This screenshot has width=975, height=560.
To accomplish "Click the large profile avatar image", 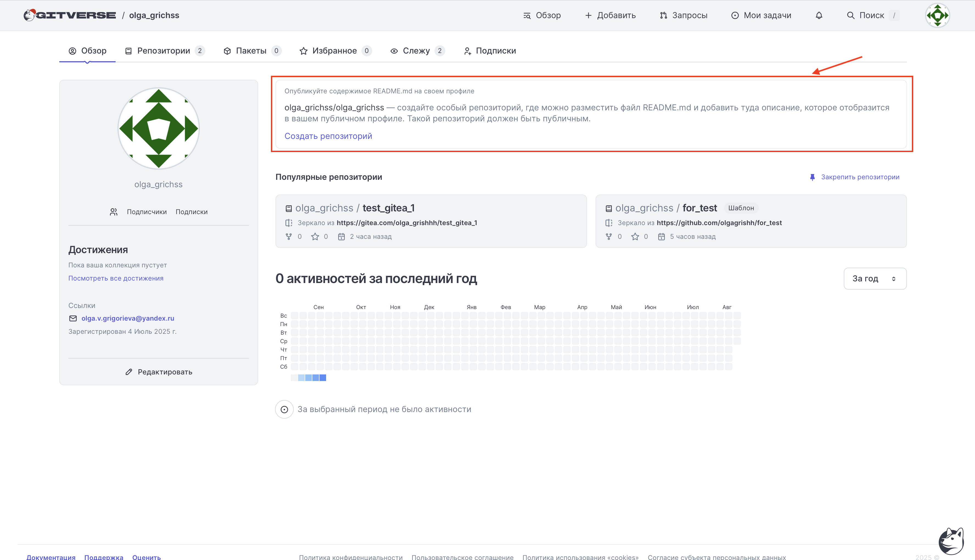I will [158, 128].
